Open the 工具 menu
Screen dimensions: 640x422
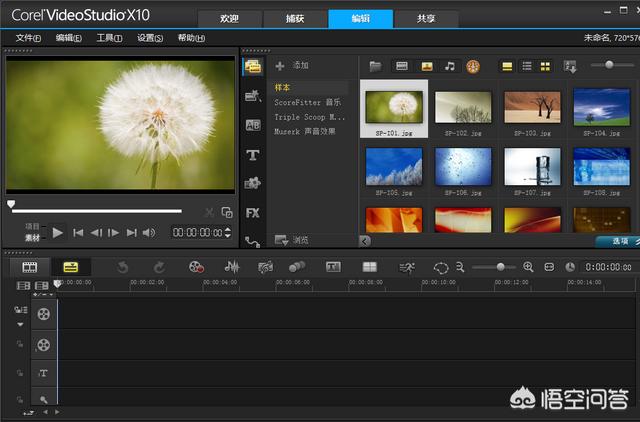click(x=109, y=38)
